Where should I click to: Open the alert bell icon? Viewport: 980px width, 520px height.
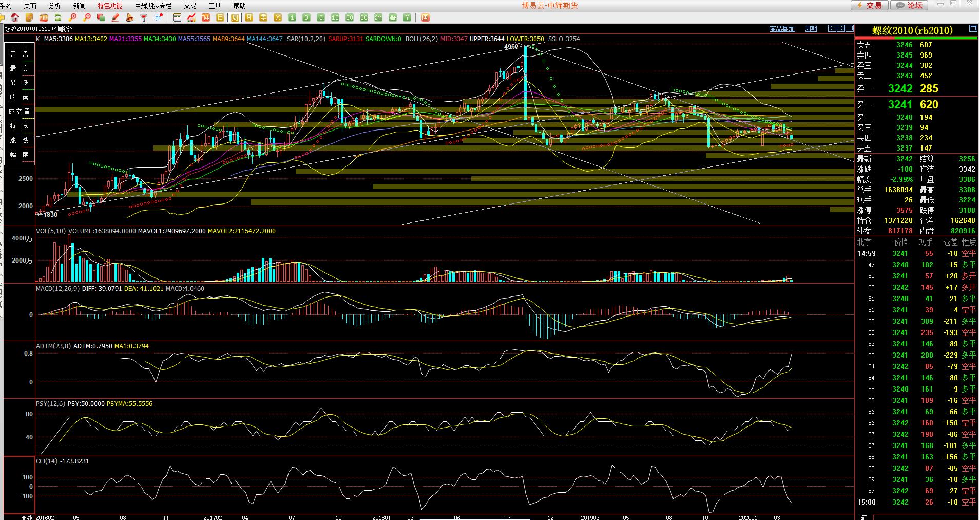130,17
